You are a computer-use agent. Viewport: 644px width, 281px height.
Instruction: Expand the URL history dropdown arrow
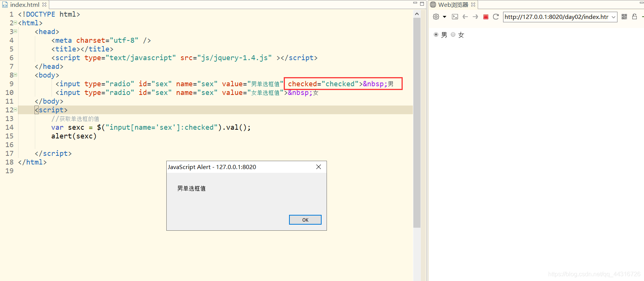[x=613, y=17]
